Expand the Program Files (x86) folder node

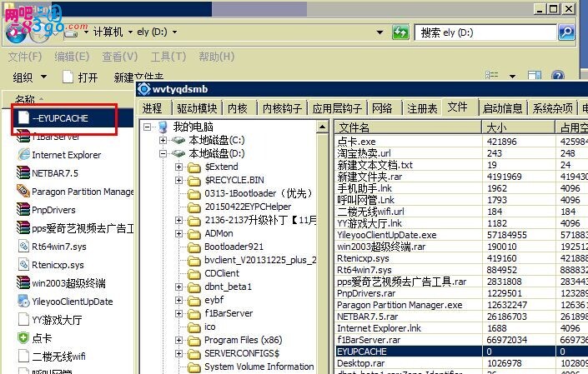point(178,341)
